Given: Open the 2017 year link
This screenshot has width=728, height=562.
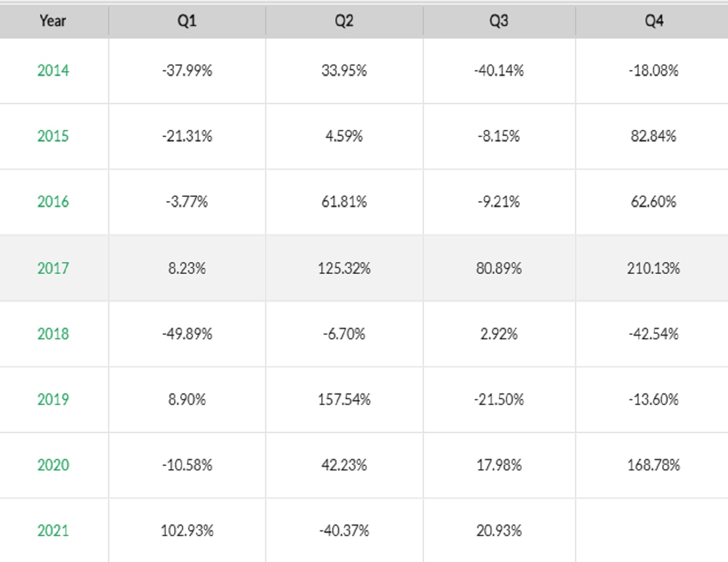Looking at the screenshot, I should click(53, 268).
